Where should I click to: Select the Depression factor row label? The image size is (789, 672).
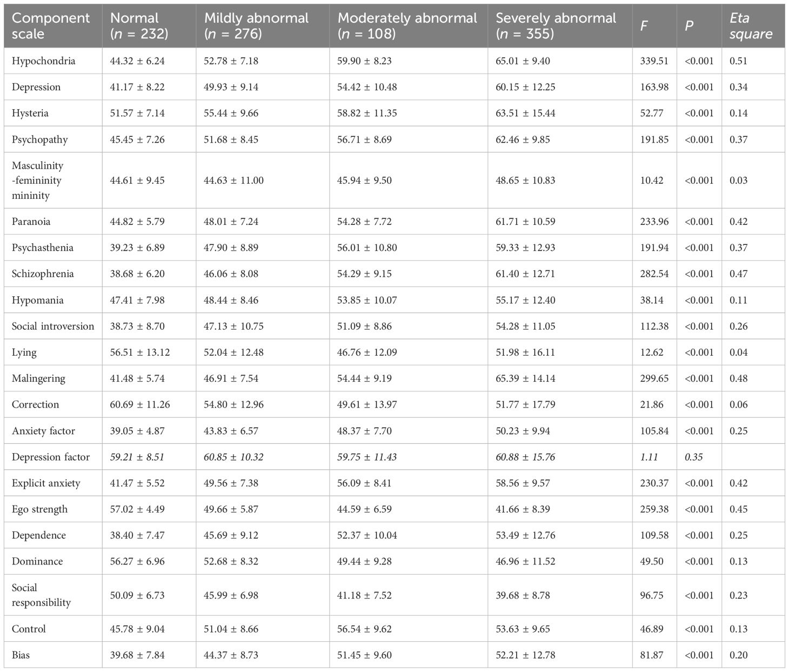tap(51, 457)
